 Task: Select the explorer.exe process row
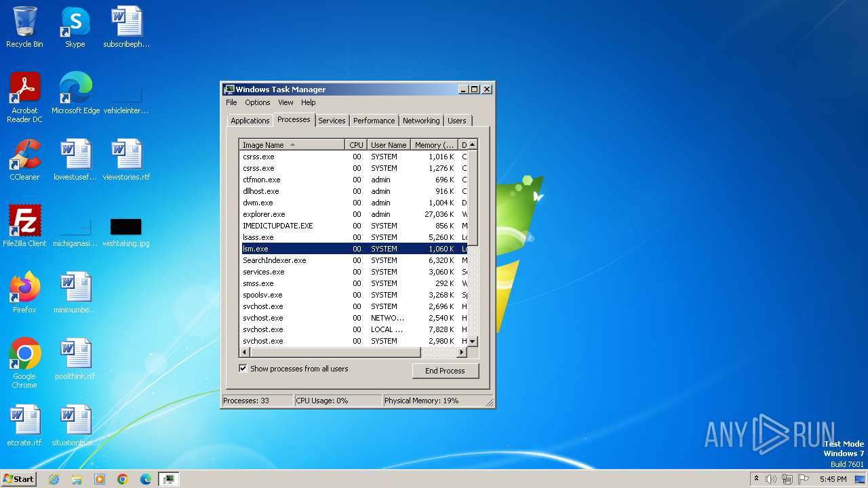coord(353,214)
